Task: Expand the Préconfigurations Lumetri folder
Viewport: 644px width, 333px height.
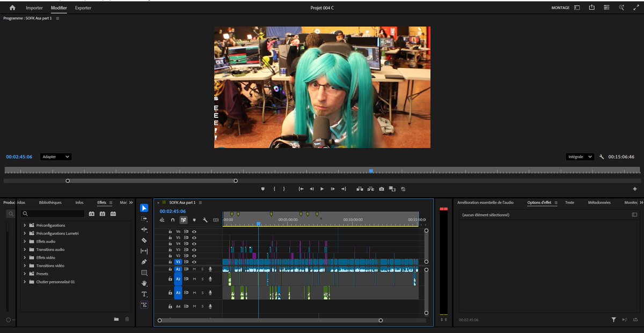Action: pos(25,233)
